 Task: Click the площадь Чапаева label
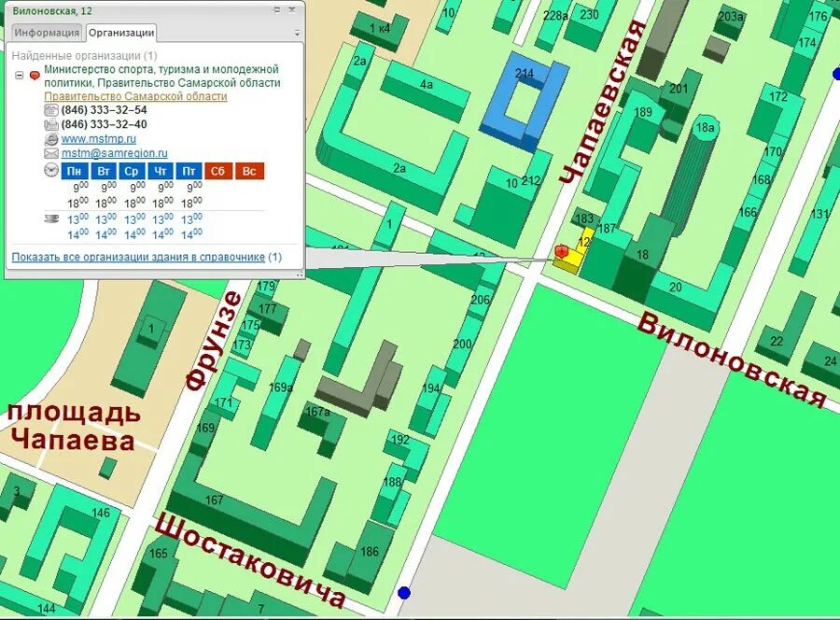click(74, 427)
